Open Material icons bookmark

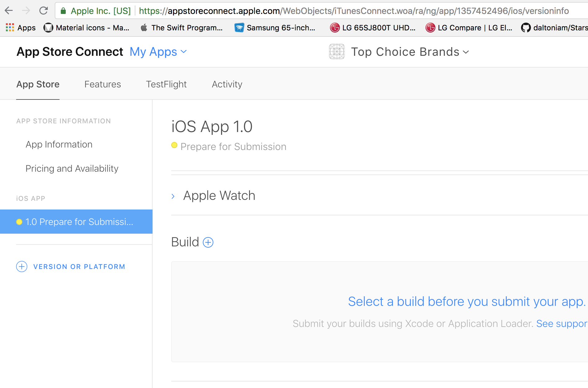(87, 28)
